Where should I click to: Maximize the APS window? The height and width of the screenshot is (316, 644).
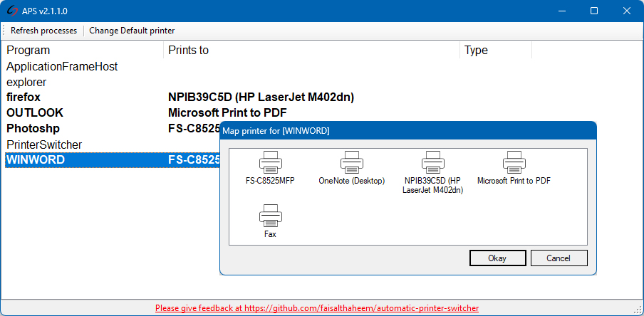coord(594,11)
